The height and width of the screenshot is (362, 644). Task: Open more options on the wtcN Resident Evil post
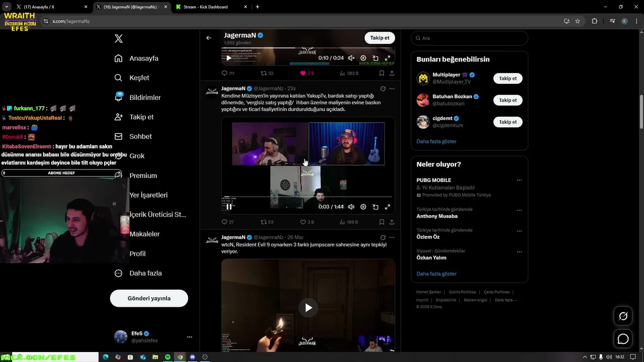(x=392, y=237)
